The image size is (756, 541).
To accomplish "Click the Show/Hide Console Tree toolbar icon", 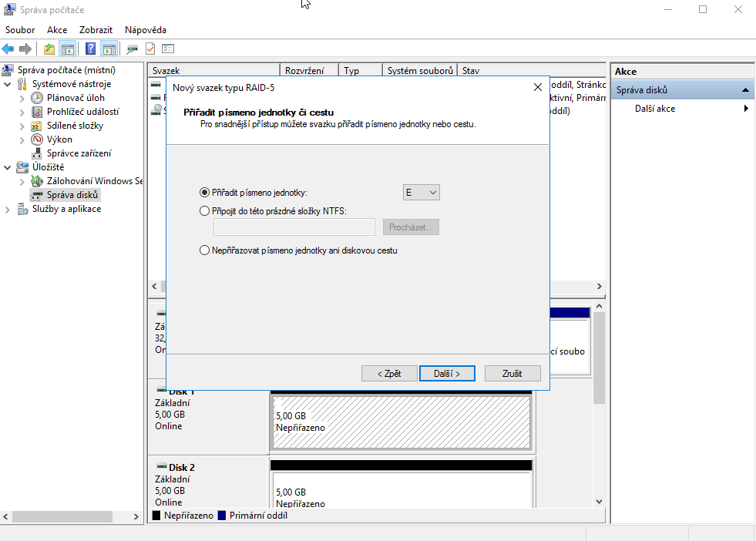I will pyautogui.click(x=68, y=49).
